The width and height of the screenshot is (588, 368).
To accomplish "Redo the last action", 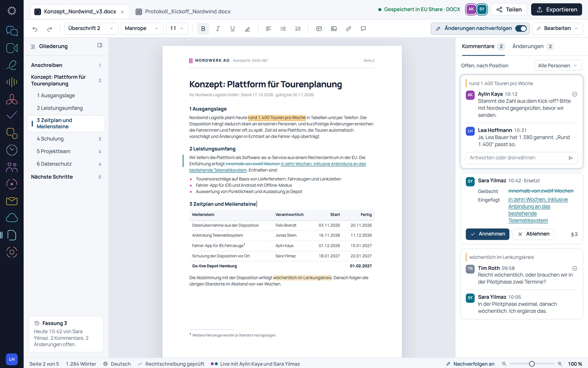I will 50,29.
